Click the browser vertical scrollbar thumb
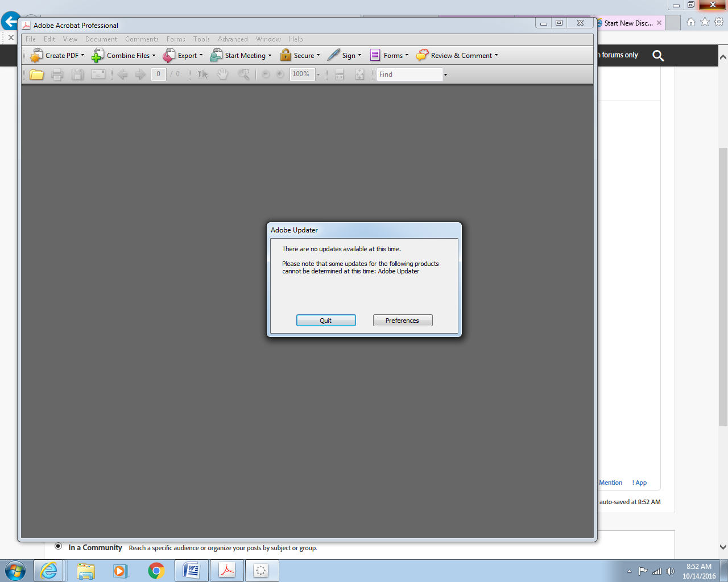This screenshot has width=728, height=582. [x=723, y=286]
